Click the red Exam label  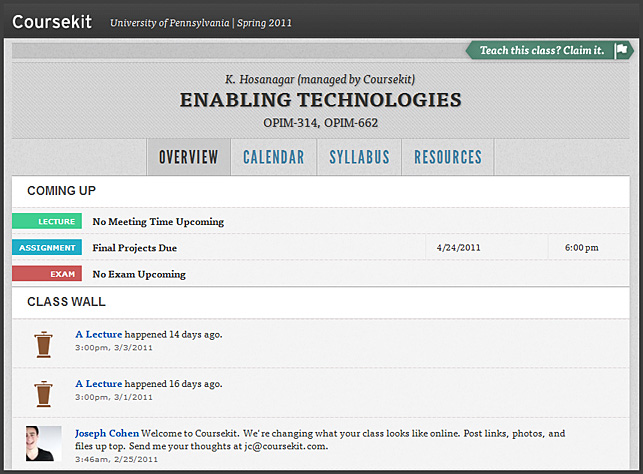pos(47,274)
